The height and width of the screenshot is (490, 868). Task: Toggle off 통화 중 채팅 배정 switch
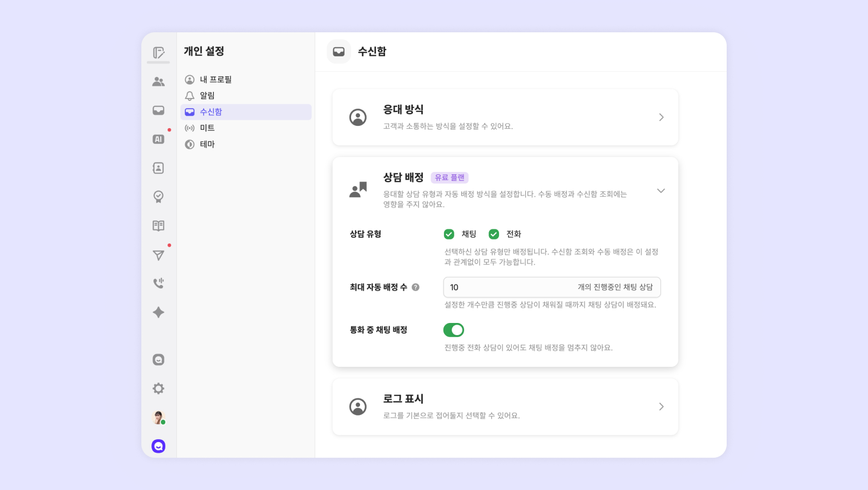[453, 330]
